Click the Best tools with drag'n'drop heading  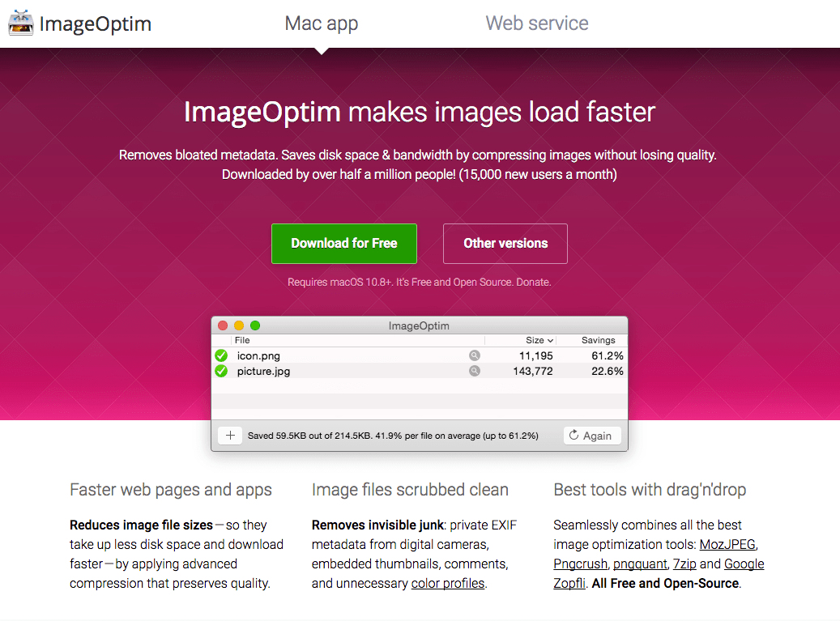coord(650,490)
